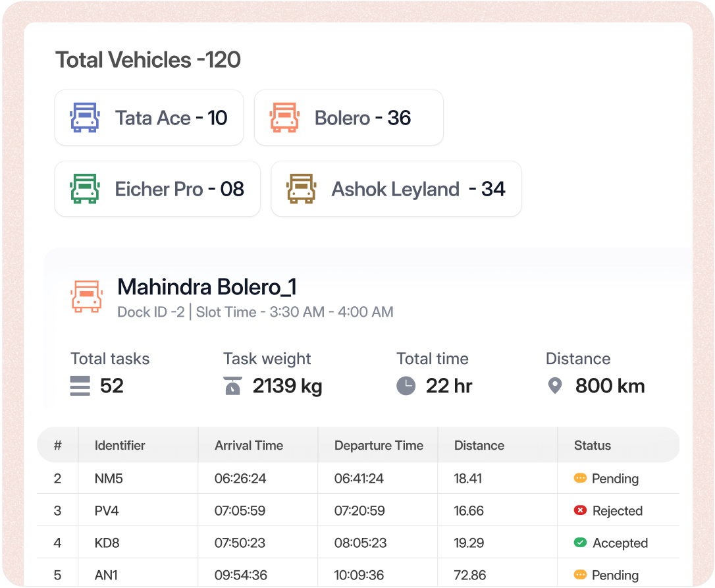Screen dimensions: 715x588
Task: Click the Total time clock icon
Action: (406, 386)
